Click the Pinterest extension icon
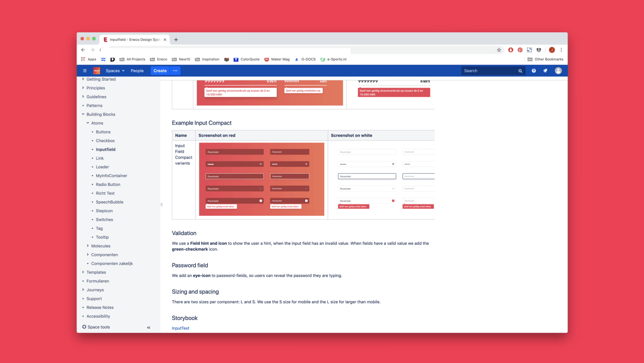This screenshot has height=363, width=644. tap(520, 50)
